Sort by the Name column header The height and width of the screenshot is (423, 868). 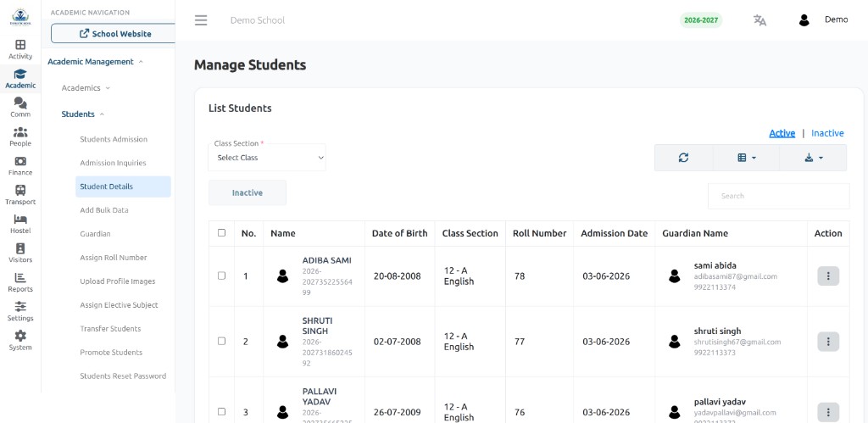314,233
